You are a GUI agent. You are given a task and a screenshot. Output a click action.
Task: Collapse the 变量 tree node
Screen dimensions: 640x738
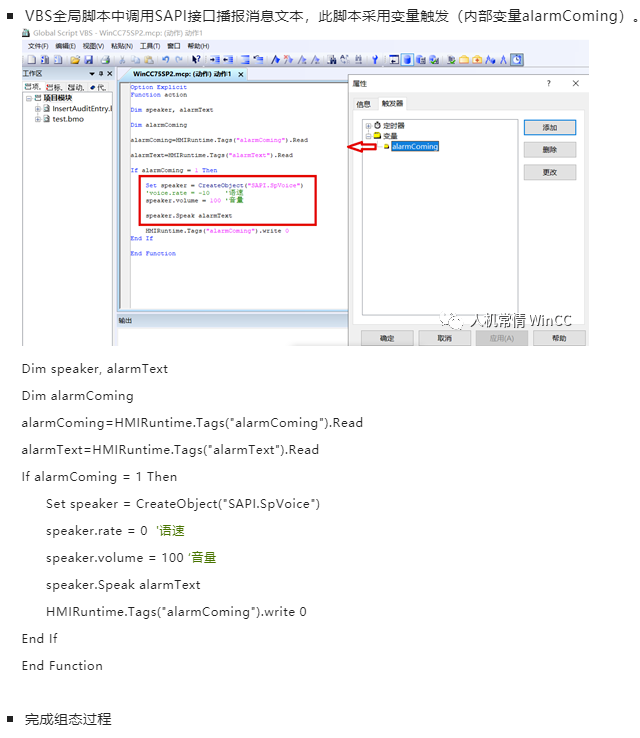(368, 136)
